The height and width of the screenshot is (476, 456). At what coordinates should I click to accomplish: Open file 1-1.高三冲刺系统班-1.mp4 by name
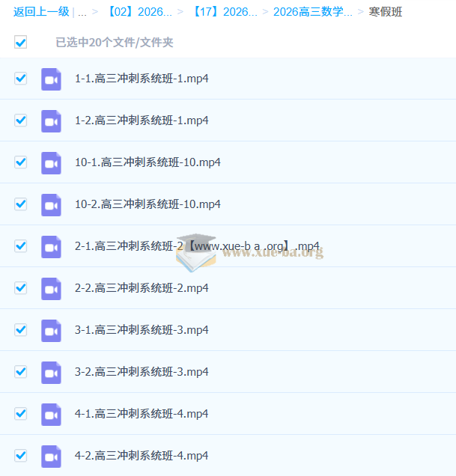[x=142, y=79]
